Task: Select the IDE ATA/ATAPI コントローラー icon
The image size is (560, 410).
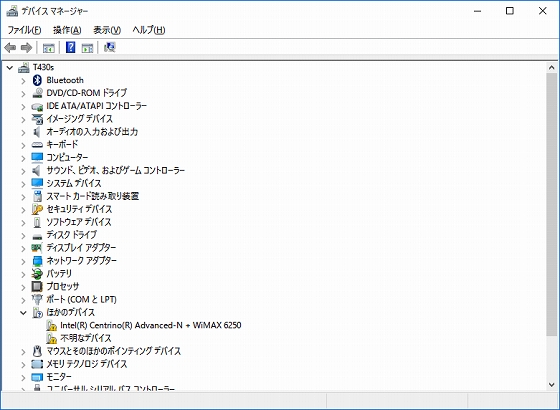Action: [x=37, y=106]
